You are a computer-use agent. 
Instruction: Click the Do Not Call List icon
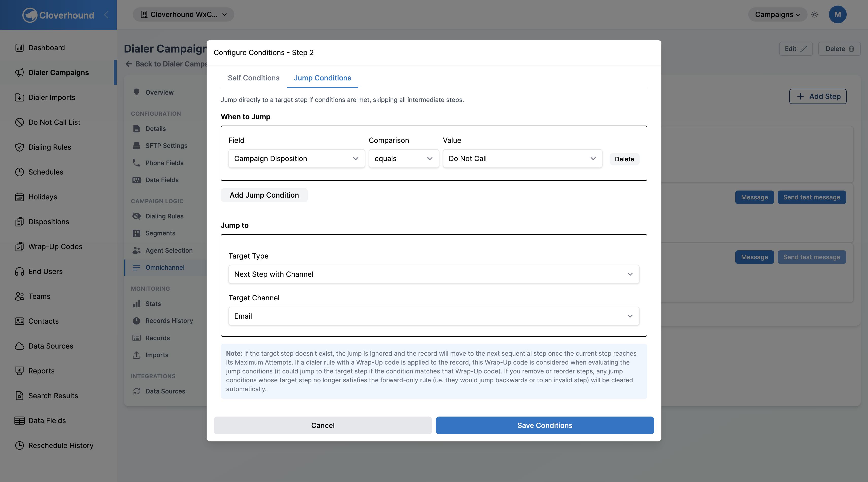click(x=20, y=122)
